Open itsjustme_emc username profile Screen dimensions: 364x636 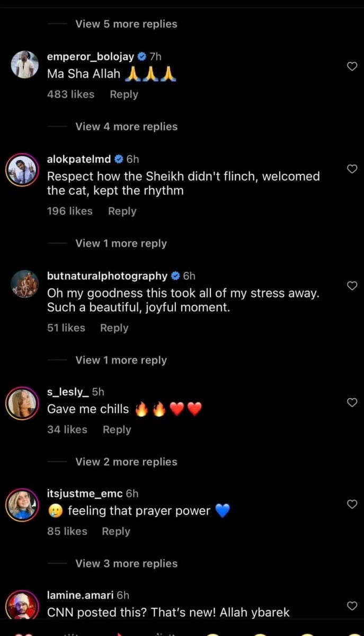click(x=85, y=493)
